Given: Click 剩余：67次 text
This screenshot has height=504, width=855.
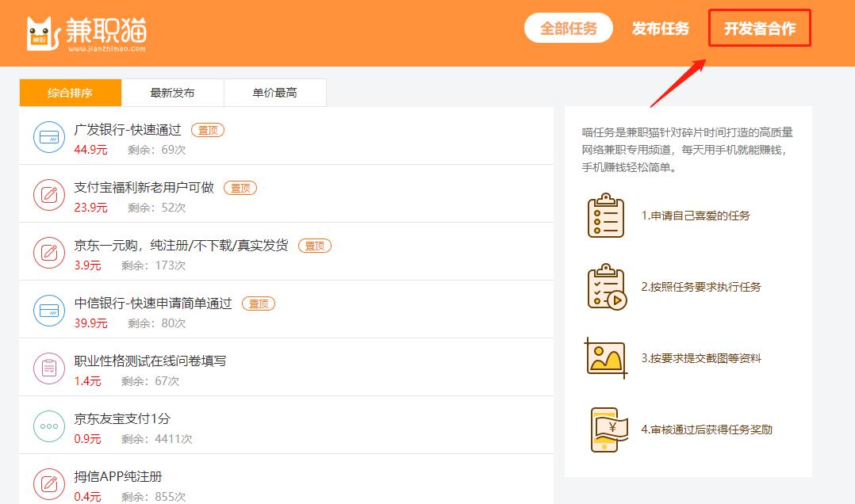Looking at the screenshot, I should tap(150, 381).
